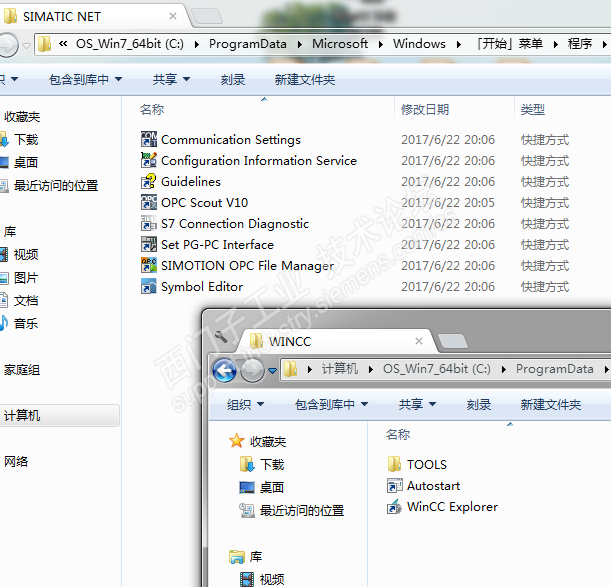The height and width of the screenshot is (587, 611).
Task: Select 文档 in SIMATIC NET sidebar
Action: point(26,301)
